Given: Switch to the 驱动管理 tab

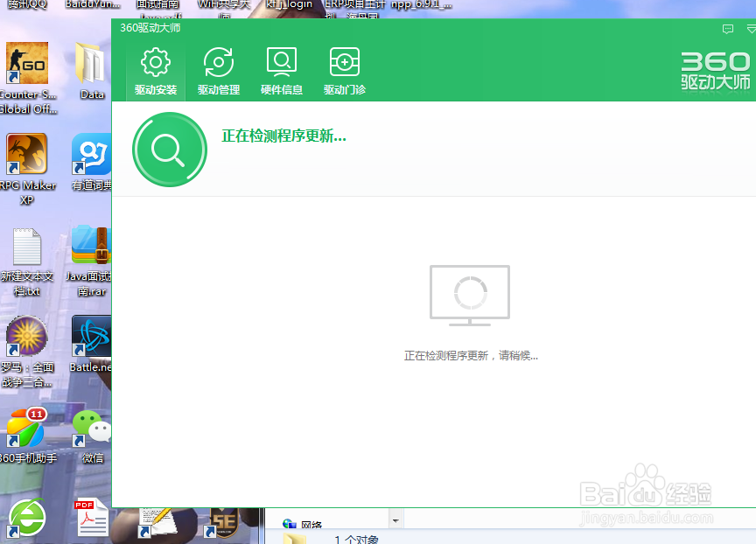Looking at the screenshot, I should (x=219, y=72).
